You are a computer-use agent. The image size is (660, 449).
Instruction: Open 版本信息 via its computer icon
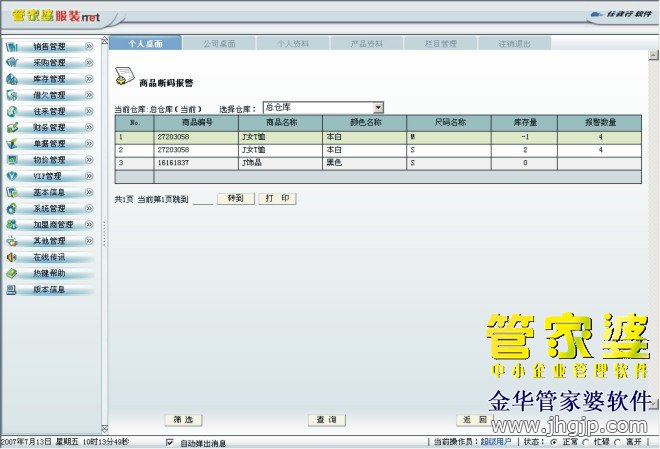coord(12,290)
